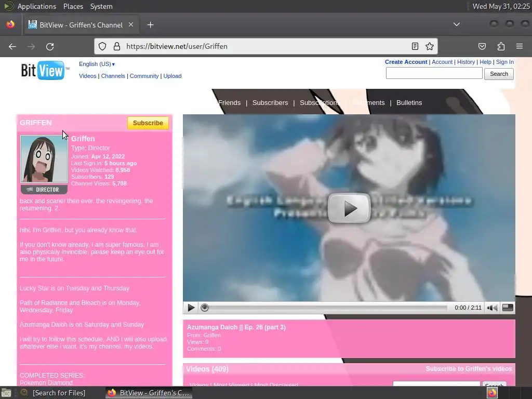
Task: Click the Firefox logo beside the tab strip
Action: 10,24
